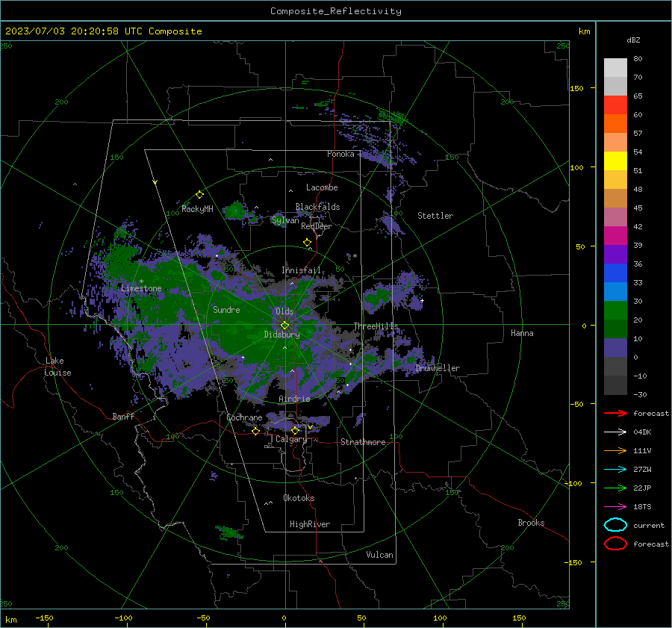Viewport: 672px width, 628px height.
Task: Select the yellow diamond marker above Calgary label
Action: point(295,430)
